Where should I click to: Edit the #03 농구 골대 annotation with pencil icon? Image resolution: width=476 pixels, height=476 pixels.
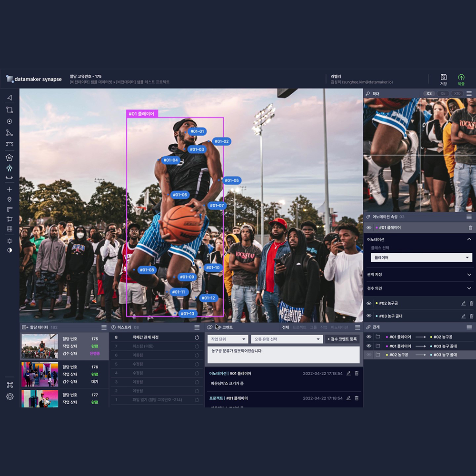(463, 316)
